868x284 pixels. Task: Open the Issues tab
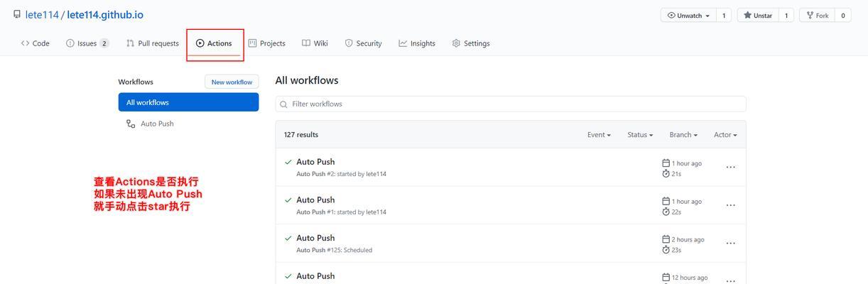pyautogui.click(x=87, y=43)
